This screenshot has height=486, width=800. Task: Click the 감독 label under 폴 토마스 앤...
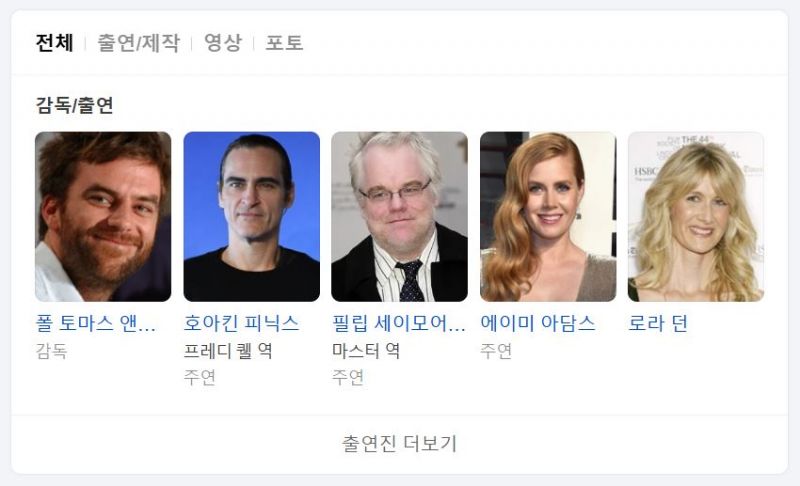click(51, 351)
